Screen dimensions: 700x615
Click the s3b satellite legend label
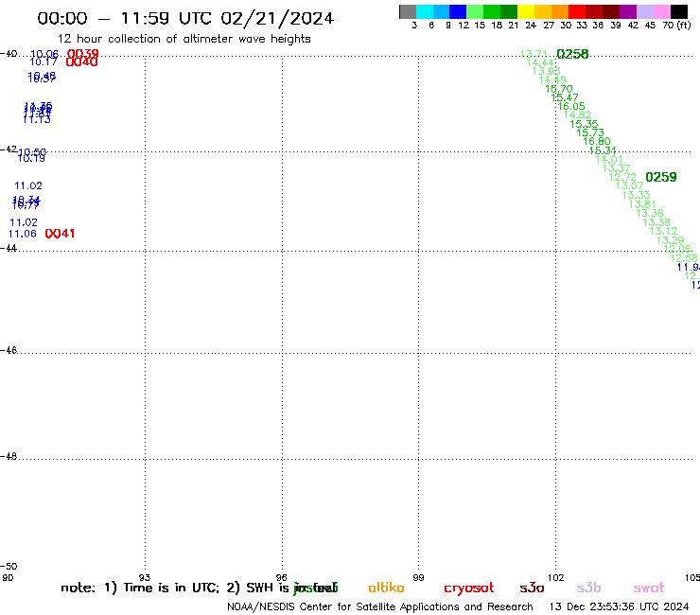[x=588, y=588]
